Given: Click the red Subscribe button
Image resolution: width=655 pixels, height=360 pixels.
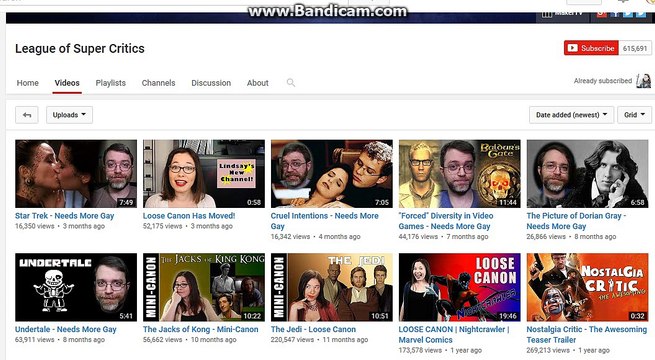Looking at the screenshot, I should pos(591,48).
